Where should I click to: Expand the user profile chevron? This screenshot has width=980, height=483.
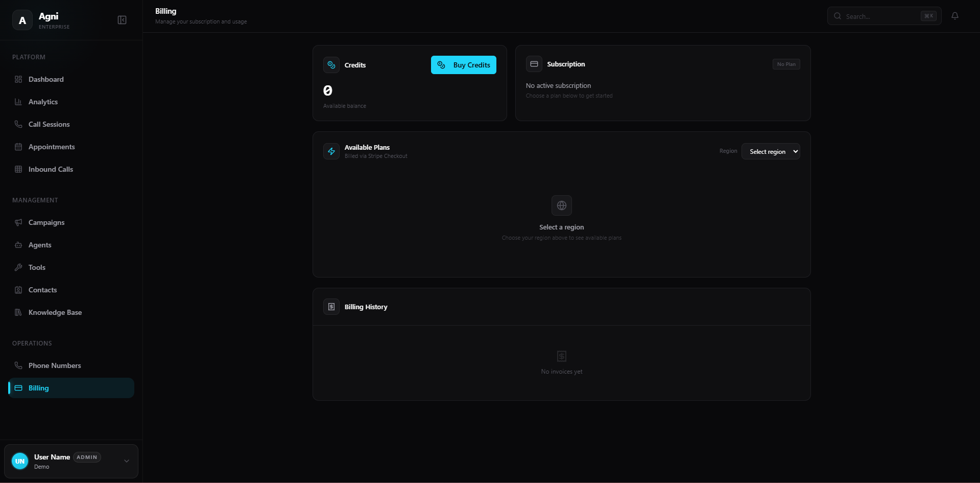(126, 461)
